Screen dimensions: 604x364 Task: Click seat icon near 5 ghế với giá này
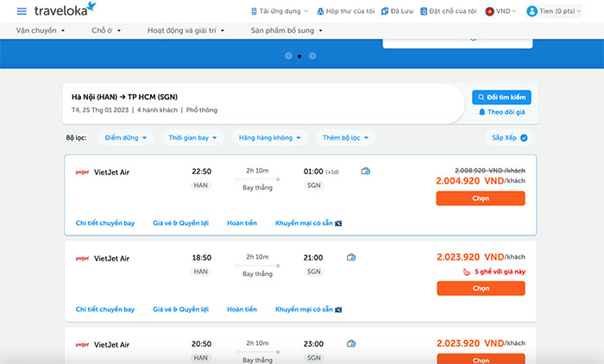467,272
